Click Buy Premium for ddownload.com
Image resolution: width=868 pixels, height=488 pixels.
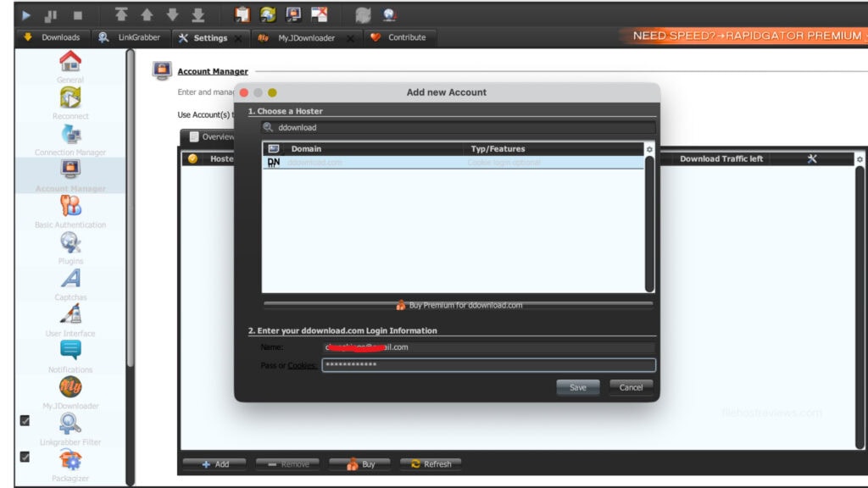point(459,305)
